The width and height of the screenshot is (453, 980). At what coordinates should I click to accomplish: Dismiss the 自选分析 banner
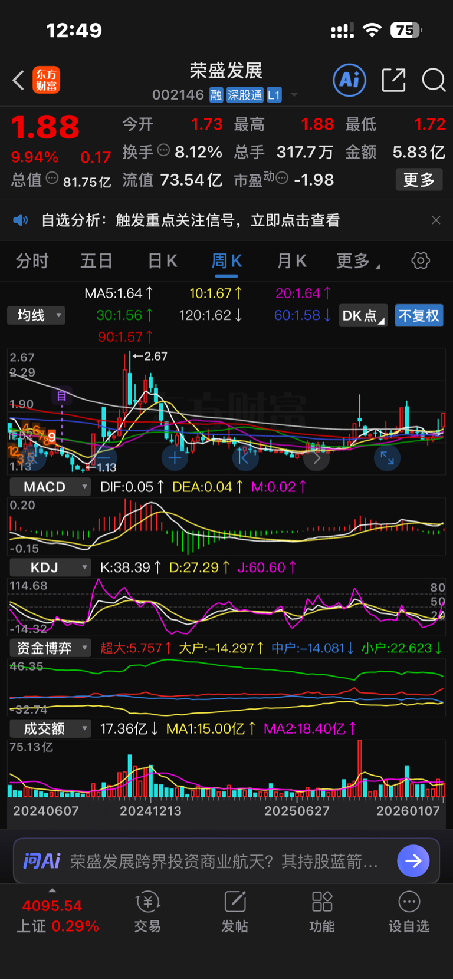point(436,220)
